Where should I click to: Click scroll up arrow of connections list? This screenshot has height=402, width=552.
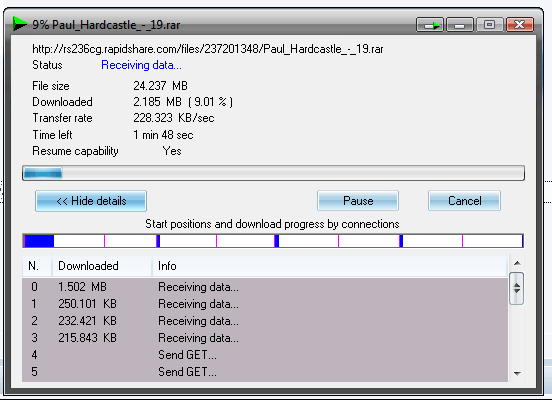coord(517,263)
